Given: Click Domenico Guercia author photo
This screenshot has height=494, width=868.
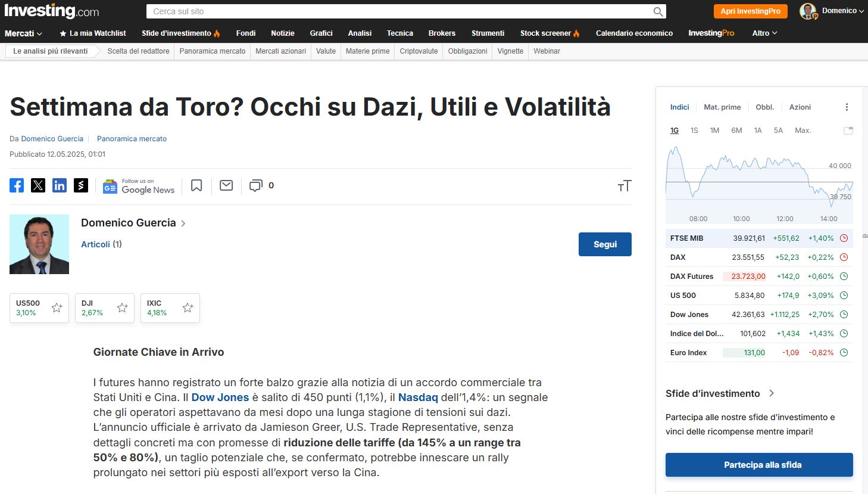Looking at the screenshot, I should point(39,244).
